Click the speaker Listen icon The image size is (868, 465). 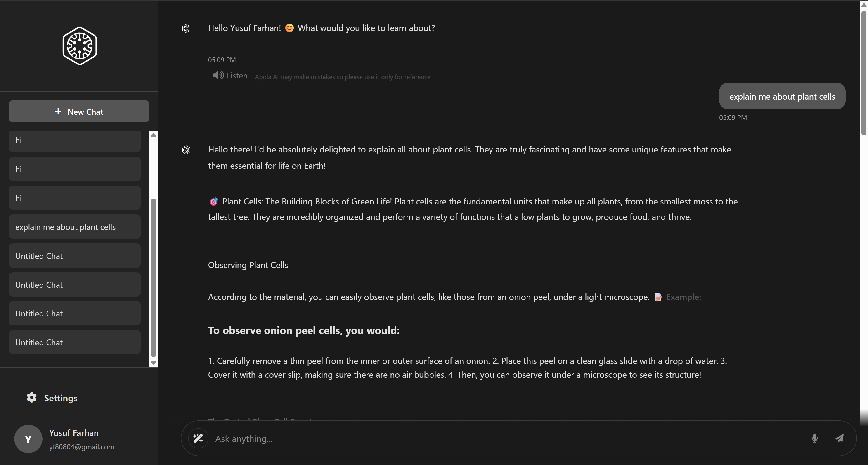pyautogui.click(x=218, y=75)
